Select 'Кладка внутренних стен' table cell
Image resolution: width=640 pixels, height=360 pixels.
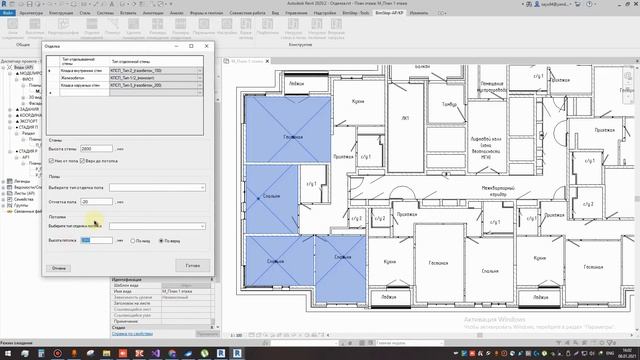[84, 71]
